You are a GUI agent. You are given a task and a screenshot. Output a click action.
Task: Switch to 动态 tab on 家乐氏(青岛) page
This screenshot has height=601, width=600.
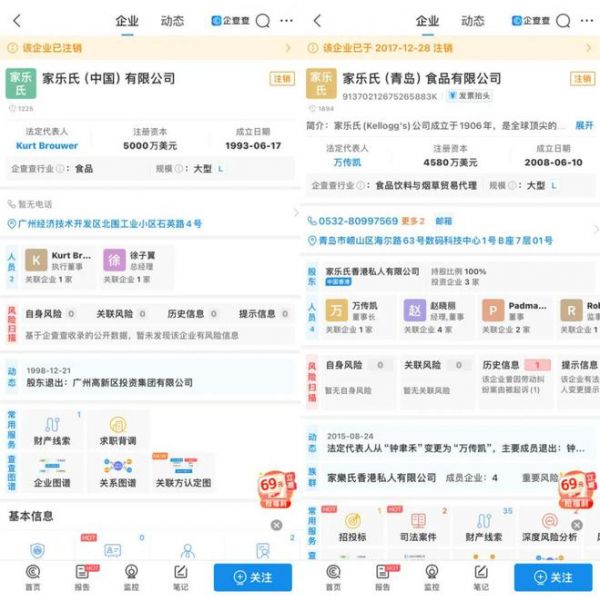473,21
